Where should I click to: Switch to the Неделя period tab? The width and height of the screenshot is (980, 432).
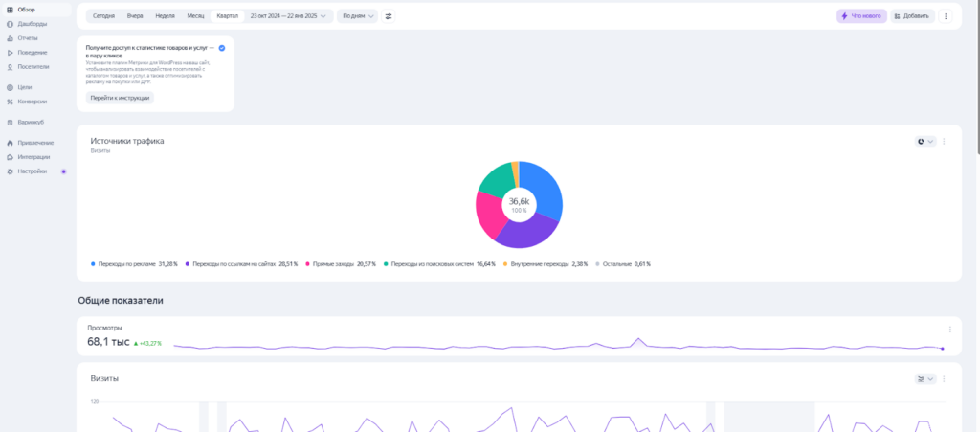pos(165,16)
